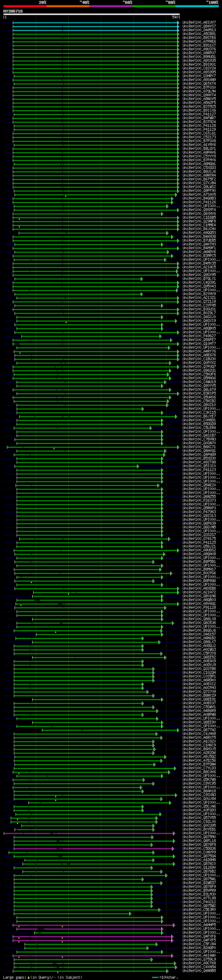
Task: Click hit label UniRef100_A7PRE6
Action: click(199, 41)
